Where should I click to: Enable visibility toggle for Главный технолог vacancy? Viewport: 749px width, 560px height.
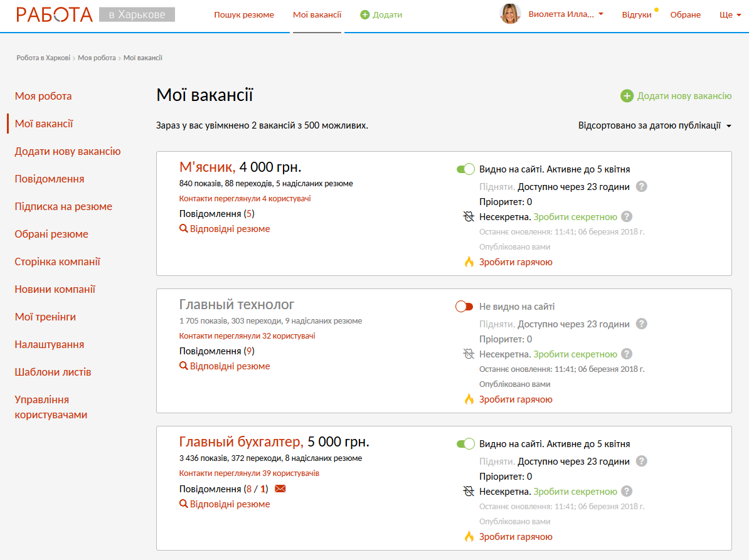pyautogui.click(x=464, y=307)
